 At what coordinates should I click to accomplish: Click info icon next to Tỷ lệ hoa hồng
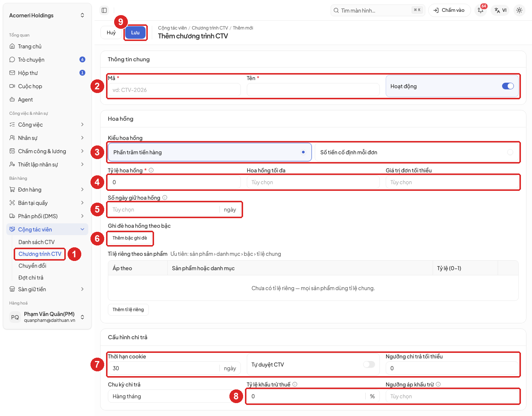coord(151,170)
